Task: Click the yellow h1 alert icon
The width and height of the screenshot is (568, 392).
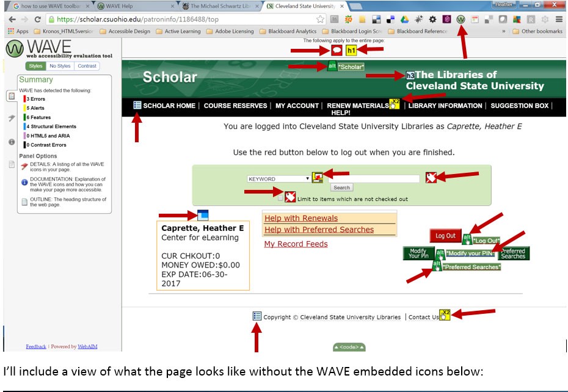Action: pos(351,51)
